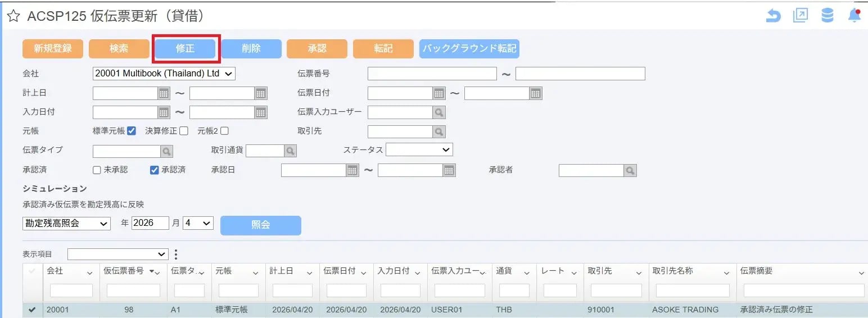
Task: Open the 勘定残高照会 simulation dropdown
Action: pyautogui.click(x=66, y=223)
